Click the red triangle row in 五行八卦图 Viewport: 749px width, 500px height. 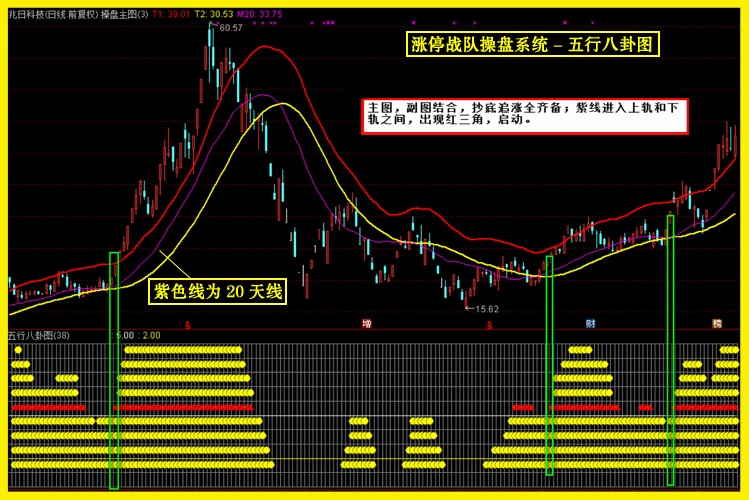tap(375, 408)
